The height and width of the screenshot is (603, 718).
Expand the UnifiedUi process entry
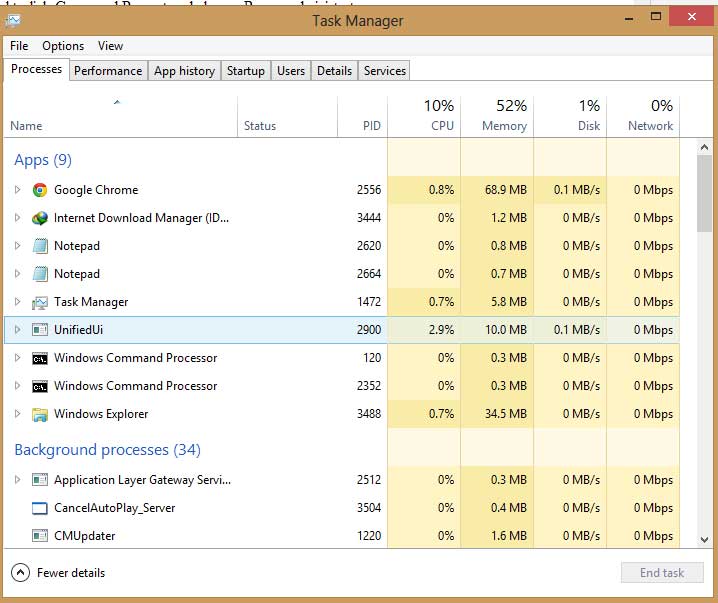pyautogui.click(x=17, y=330)
